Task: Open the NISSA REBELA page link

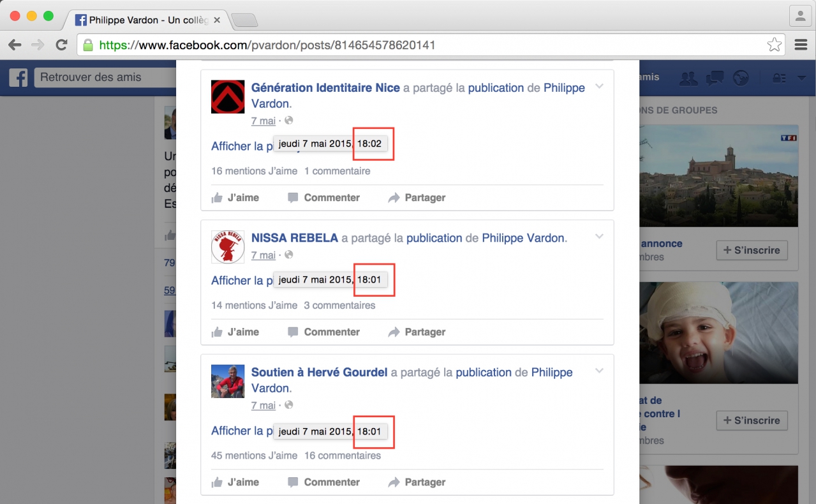Action: point(295,238)
